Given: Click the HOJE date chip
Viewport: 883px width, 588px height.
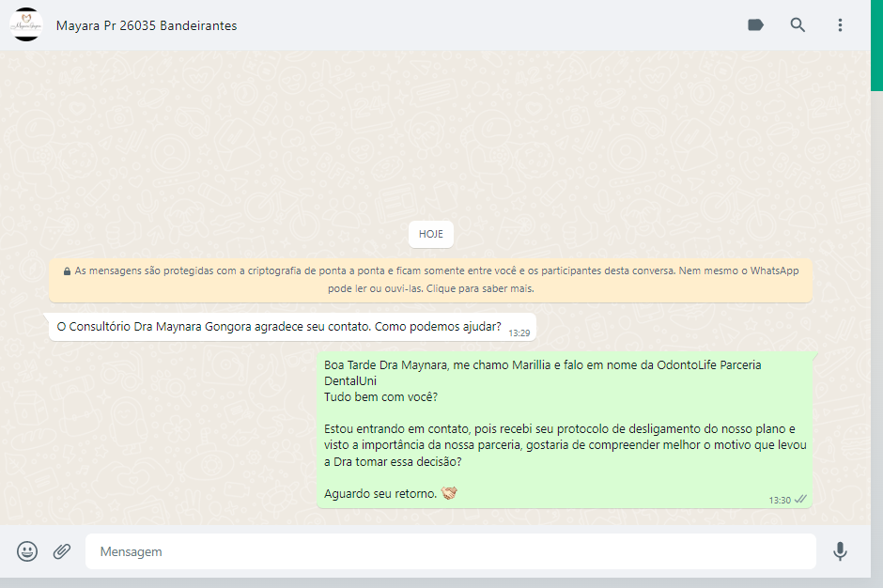Looking at the screenshot, I should tap(431, 234).
